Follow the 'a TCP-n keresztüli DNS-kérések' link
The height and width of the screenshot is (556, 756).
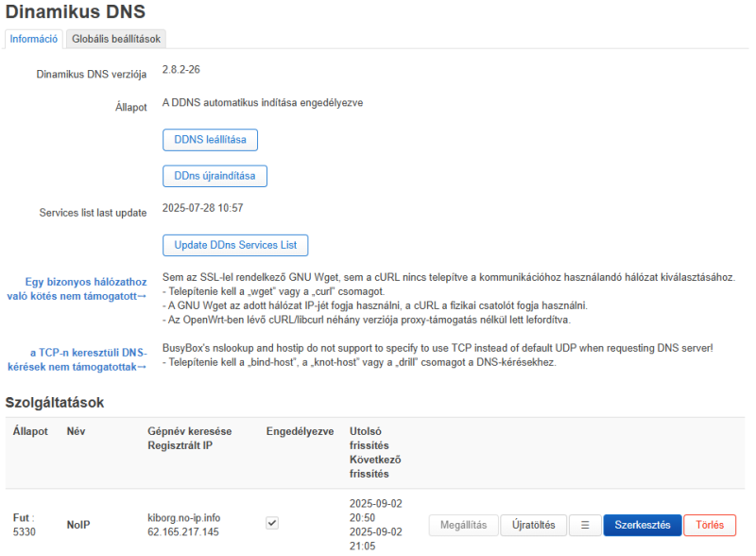77,359
